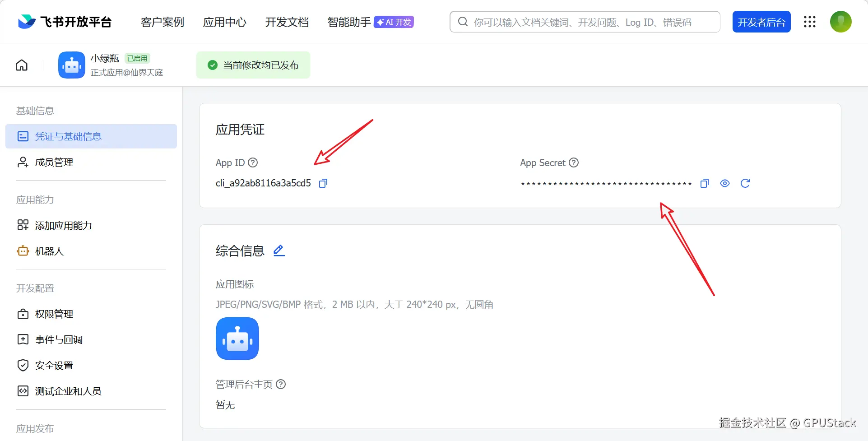Click the search magnifier icon
The image size is (868, 441).
point(463,22)
